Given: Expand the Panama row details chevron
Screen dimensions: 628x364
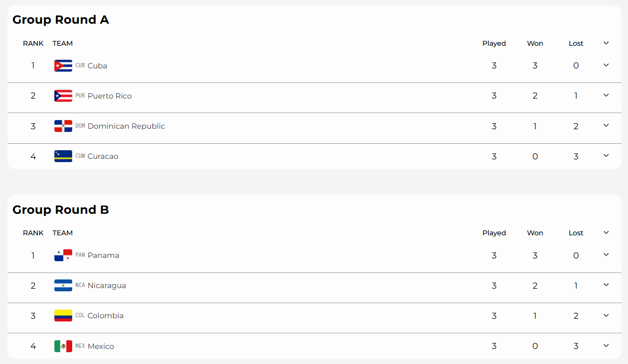Looking at the screenshot, I should [x=606, y=255].
